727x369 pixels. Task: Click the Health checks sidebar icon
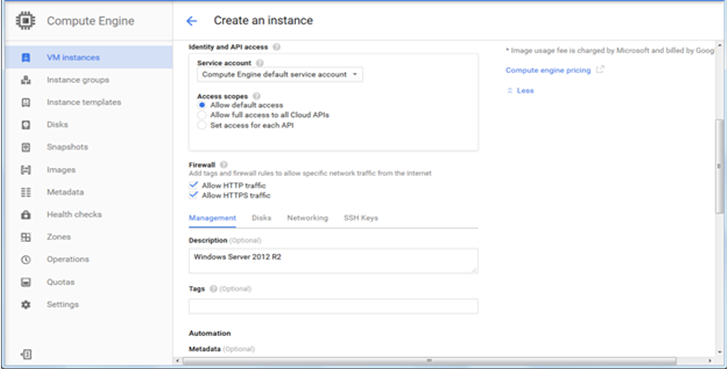click(26, 215)
